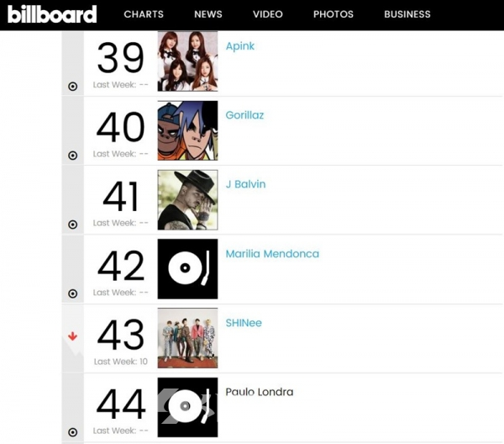Open the CHARTS menu
This screenshot has width=504, height=444.
(x=144, y=14)
